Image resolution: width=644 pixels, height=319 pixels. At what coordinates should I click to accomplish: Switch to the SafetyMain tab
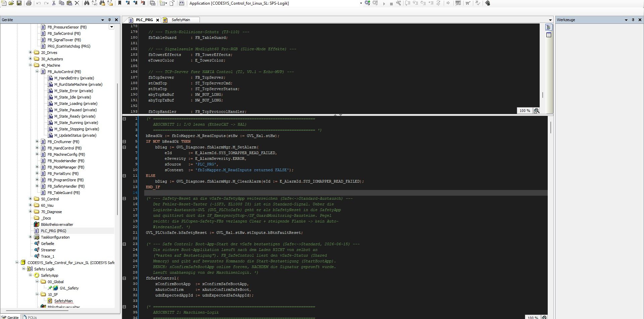pyautogui.click(x=180, y=20)
